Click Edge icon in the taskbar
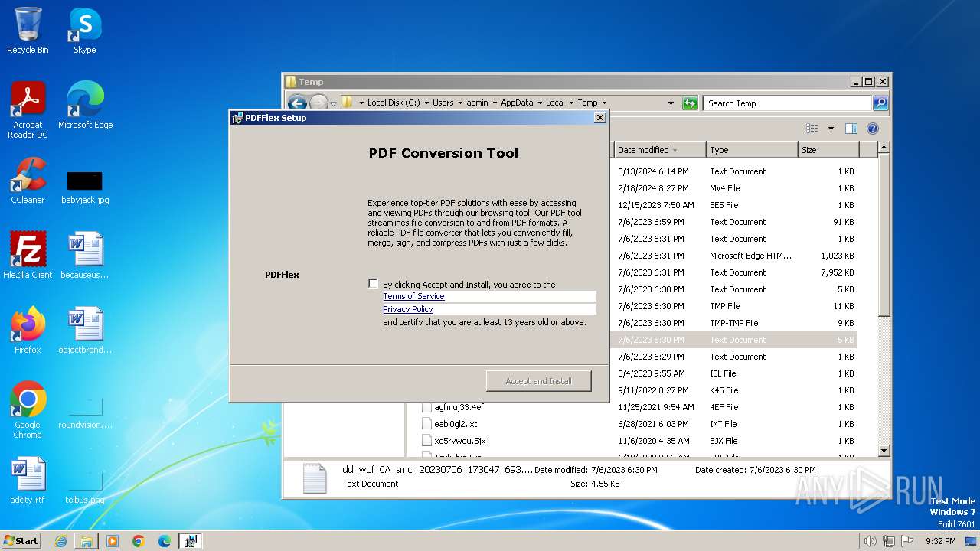The image size is (980, 551). coord(165,541)
